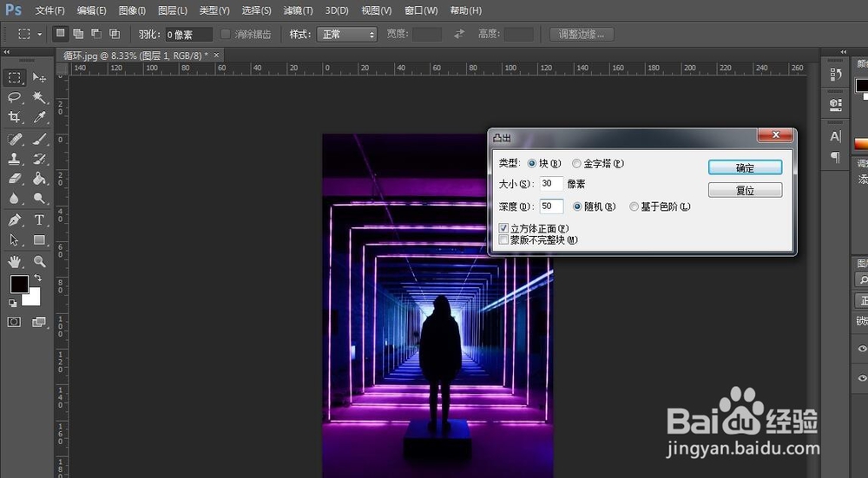Select the 金字塔 type radio button

(576, 164)
